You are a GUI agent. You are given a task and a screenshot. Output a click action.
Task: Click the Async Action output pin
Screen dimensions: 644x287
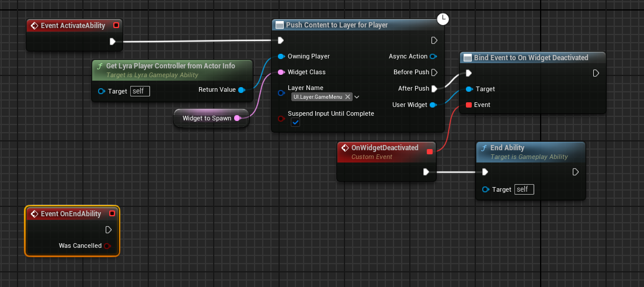433,57
